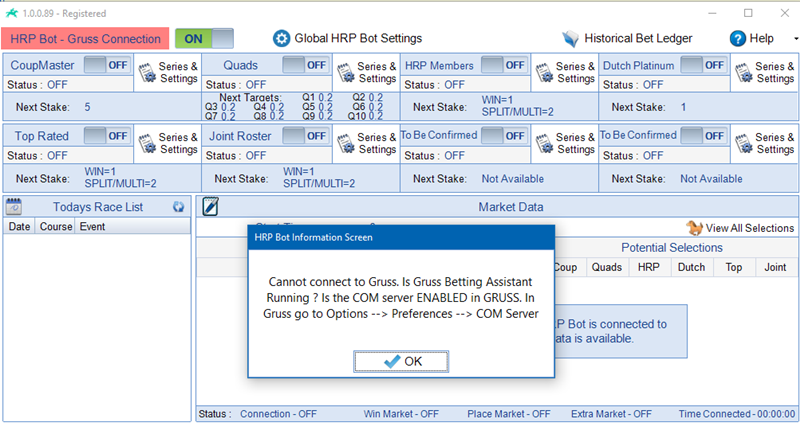Viewport: 800px width, 426px height.
Task: Click the HRP Bot - Gruss Connection label
Action: 85,39
